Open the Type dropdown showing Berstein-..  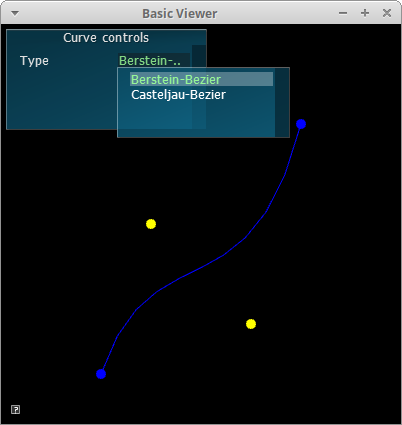click(x=154, y=61)
